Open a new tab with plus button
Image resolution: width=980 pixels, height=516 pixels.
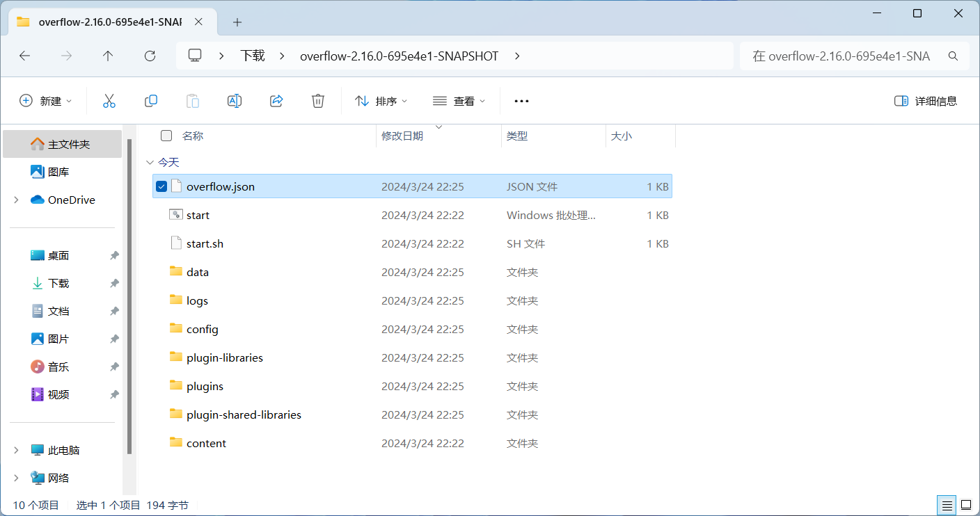(x=237, y=22)
